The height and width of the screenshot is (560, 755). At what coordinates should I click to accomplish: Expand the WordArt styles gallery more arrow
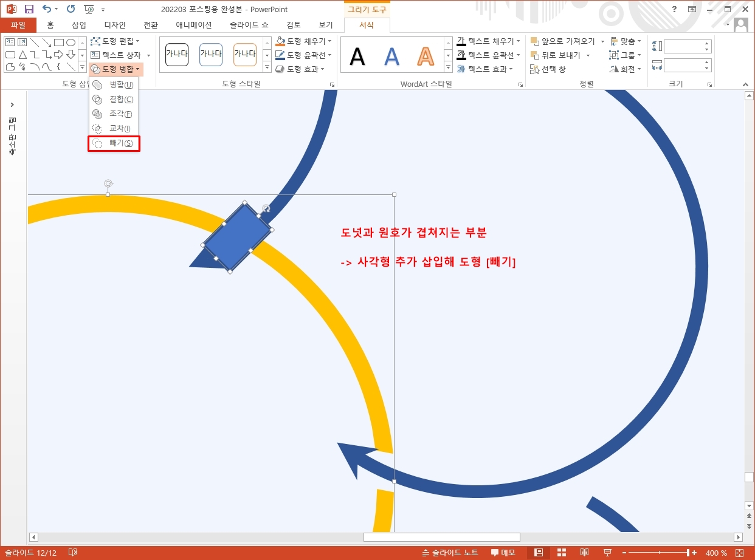tap(449, 67)
